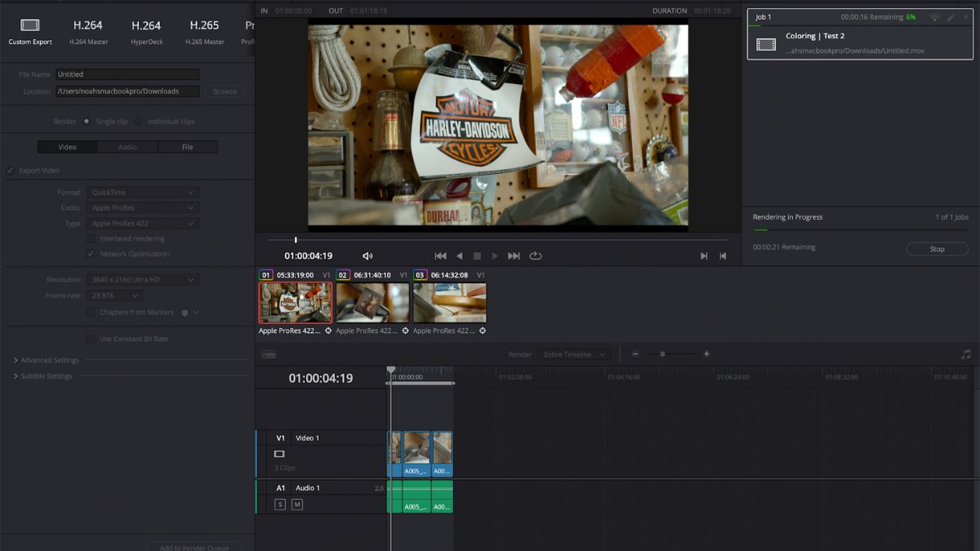The height and width of the screenshot is (551, 980).
Task: Jump to first frame in viewer
Action: point(440,256)
